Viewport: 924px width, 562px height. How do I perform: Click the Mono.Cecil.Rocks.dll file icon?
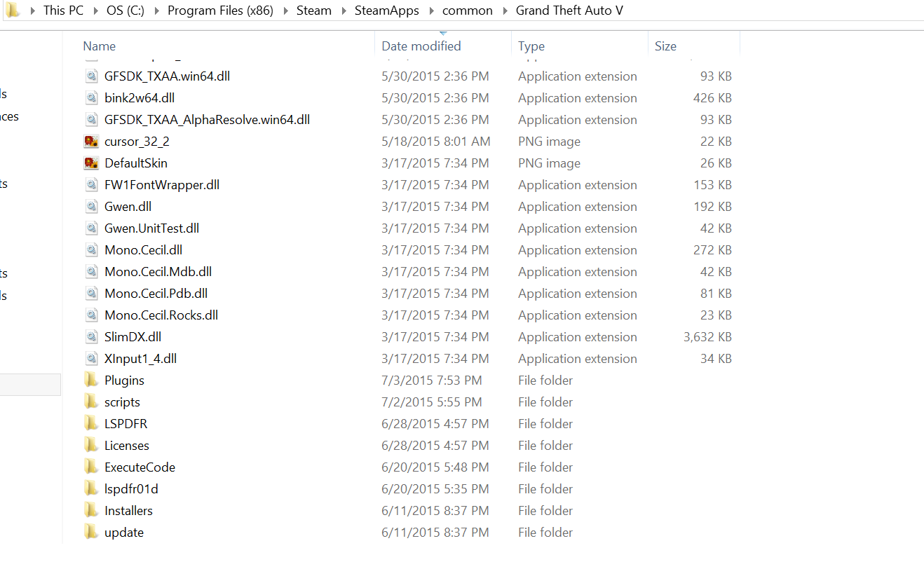coord(91,315)
